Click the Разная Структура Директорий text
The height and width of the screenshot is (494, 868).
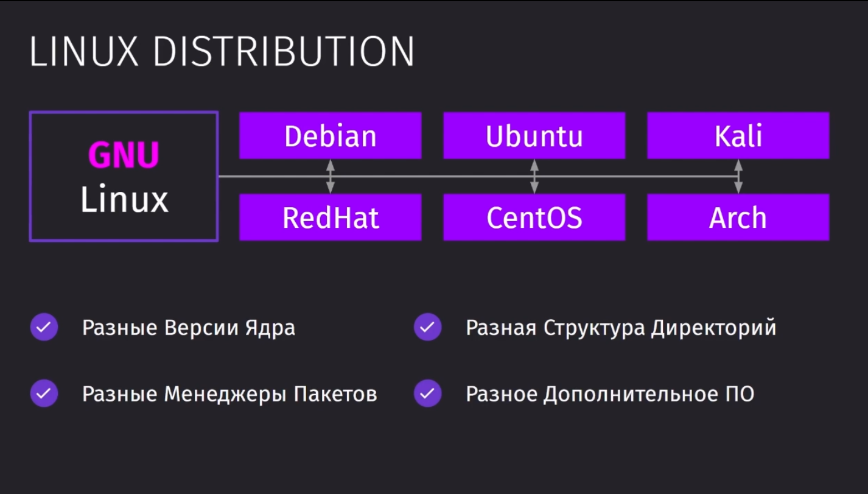coord(621,328)
